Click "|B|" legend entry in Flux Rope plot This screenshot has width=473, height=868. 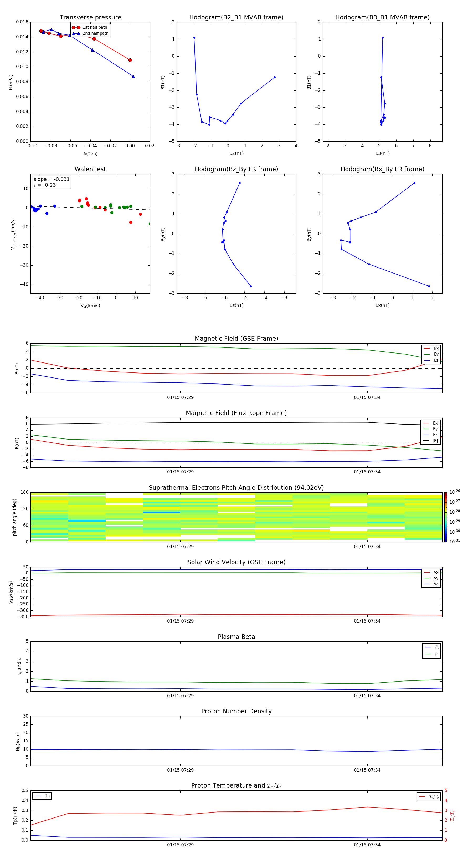(431, 441)
